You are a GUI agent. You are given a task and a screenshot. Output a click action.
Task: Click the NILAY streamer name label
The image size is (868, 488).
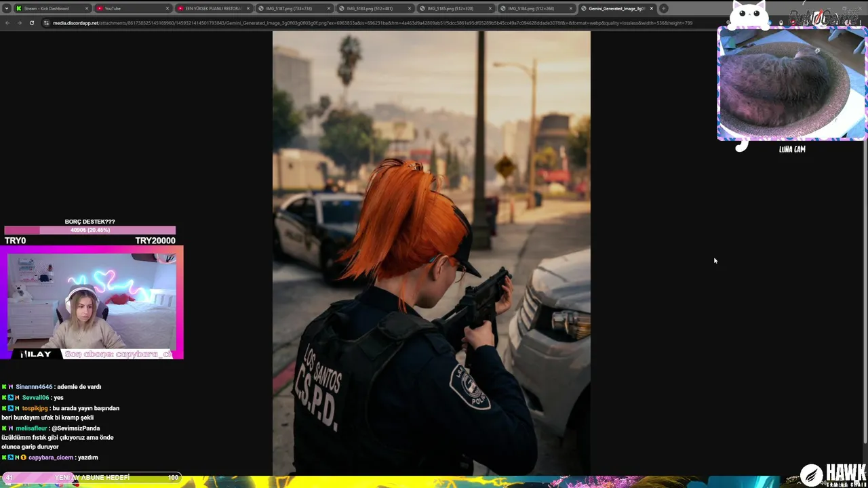coord(36,354)
